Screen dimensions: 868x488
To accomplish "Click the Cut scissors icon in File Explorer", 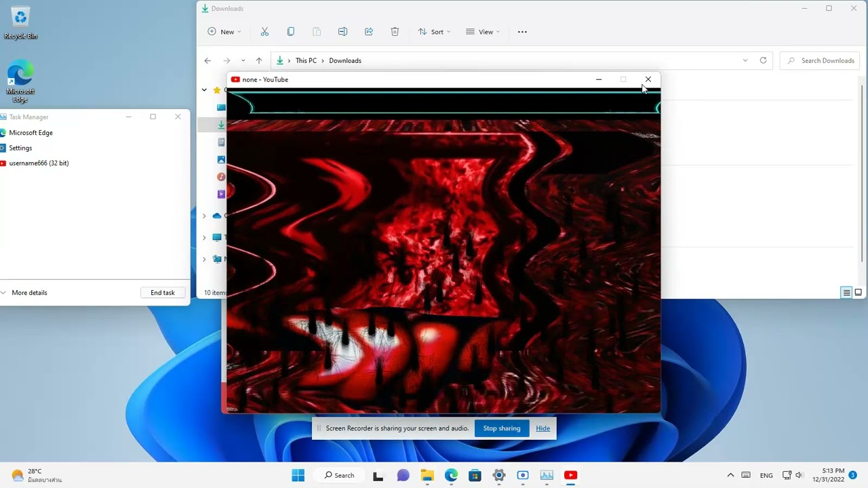I will 264,32.
